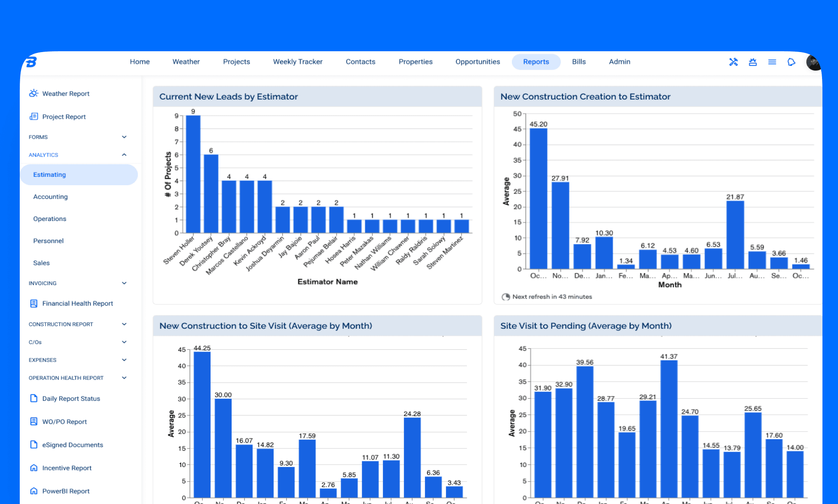Click the PowerBI Report home icon
838x504 pixels.
pyautogui.click(x=34, y=491)
